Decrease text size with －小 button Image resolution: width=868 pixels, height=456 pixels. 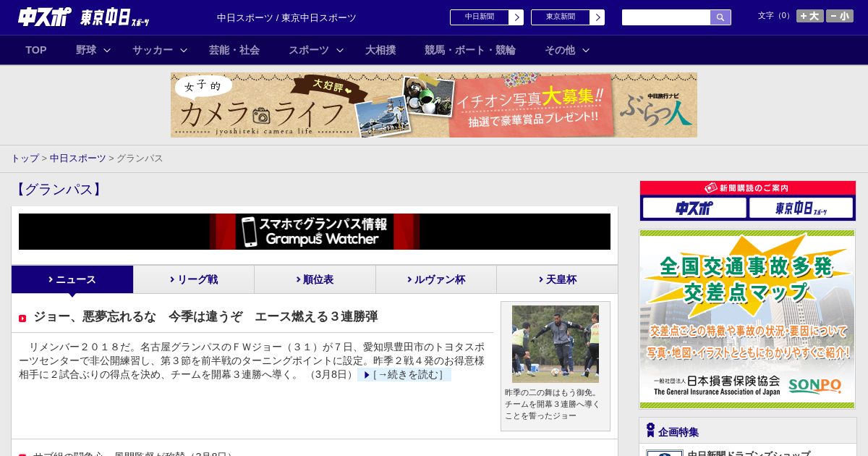point(840,16)
